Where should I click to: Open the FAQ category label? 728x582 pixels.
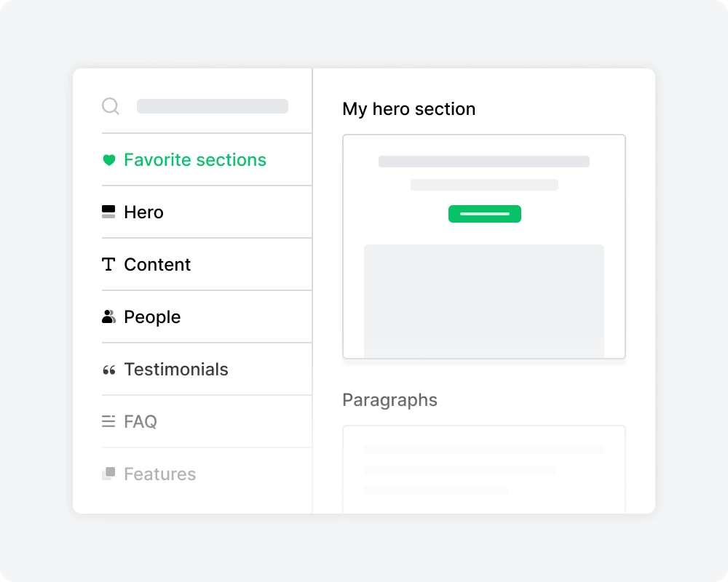[x=141, y=422]
